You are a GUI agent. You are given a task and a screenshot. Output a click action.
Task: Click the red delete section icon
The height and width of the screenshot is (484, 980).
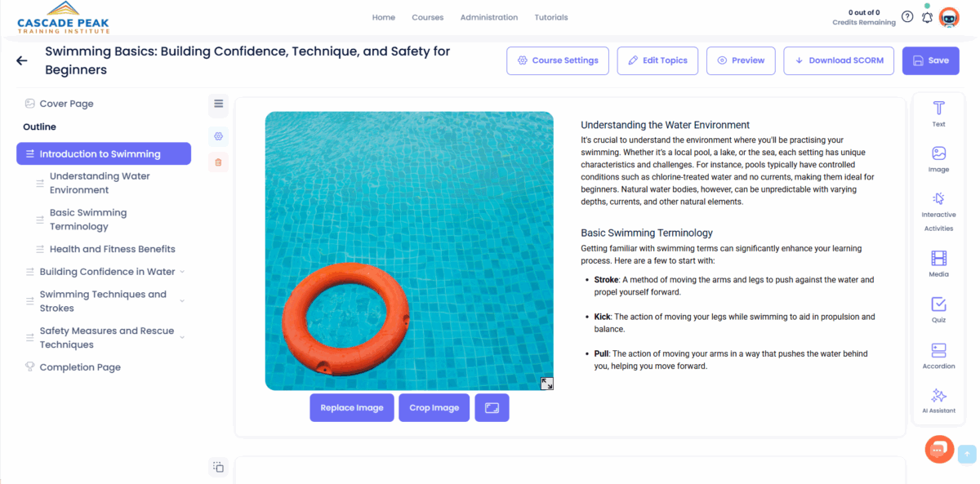218,162
